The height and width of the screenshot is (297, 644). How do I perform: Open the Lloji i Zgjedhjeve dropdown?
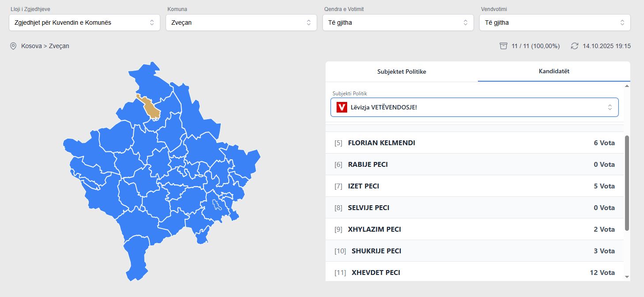point(84,23)
